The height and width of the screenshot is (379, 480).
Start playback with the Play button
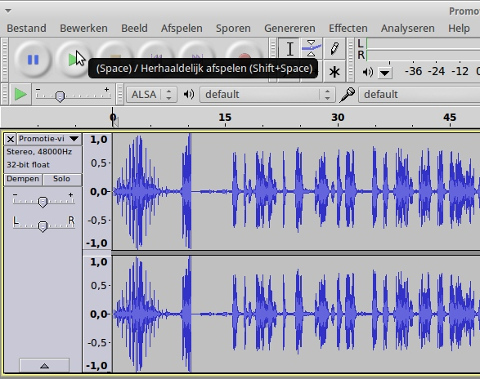click(x=73, y=60)
